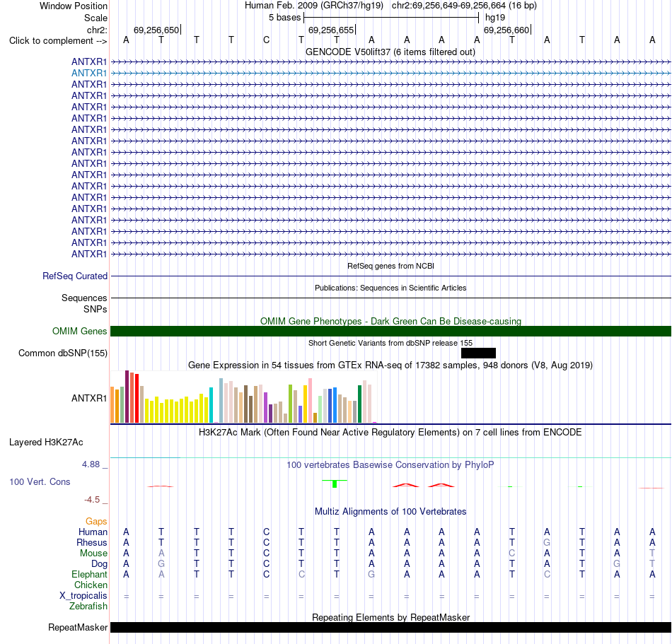The image size is (672, 644).
Task: Click the Dog species label
Action: pyautogui.click(x=100, y=564)
